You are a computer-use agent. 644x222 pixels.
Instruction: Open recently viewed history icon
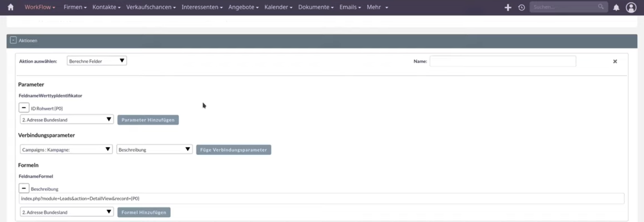(x=521, y=7)
